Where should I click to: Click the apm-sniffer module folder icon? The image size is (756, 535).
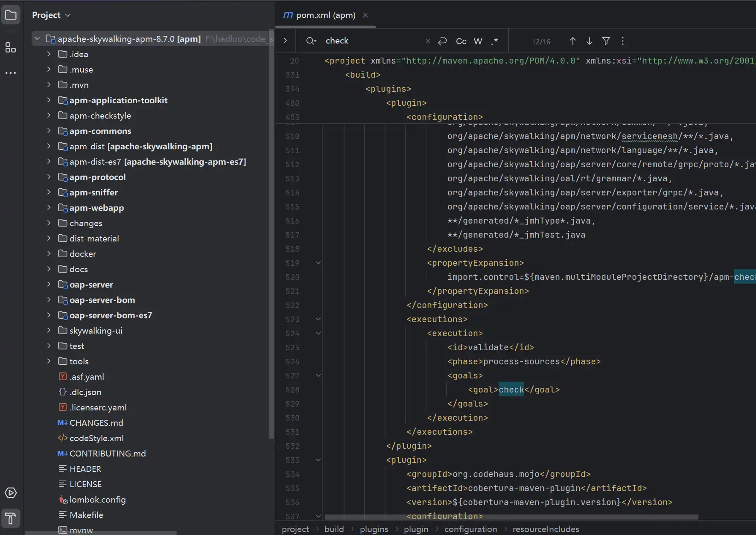(63, 192)
